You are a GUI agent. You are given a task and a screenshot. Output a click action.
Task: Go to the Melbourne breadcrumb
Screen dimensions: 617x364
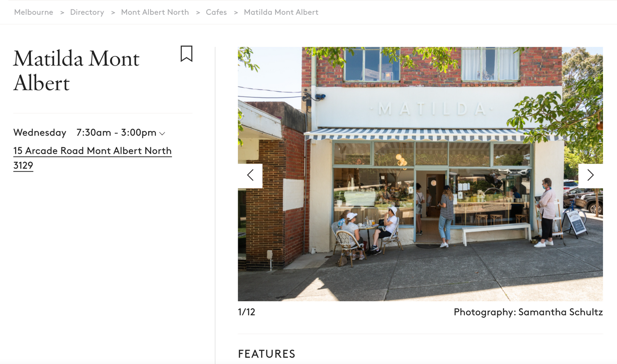34,12
